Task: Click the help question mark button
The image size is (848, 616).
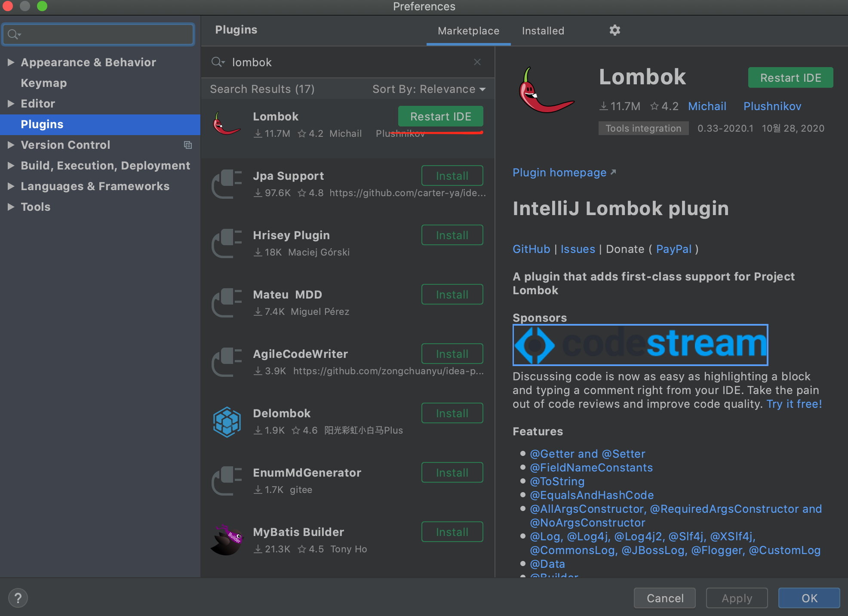Action: coord(18,598)
